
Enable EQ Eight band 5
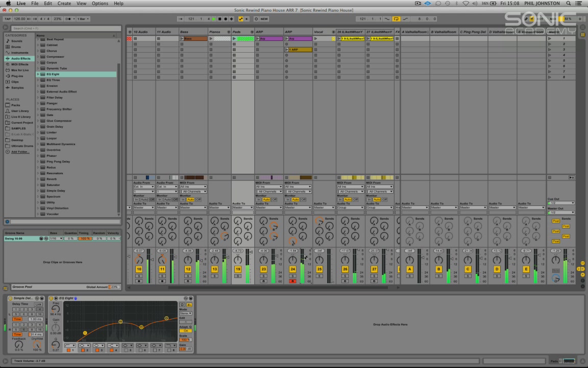(x=126, y=350)
